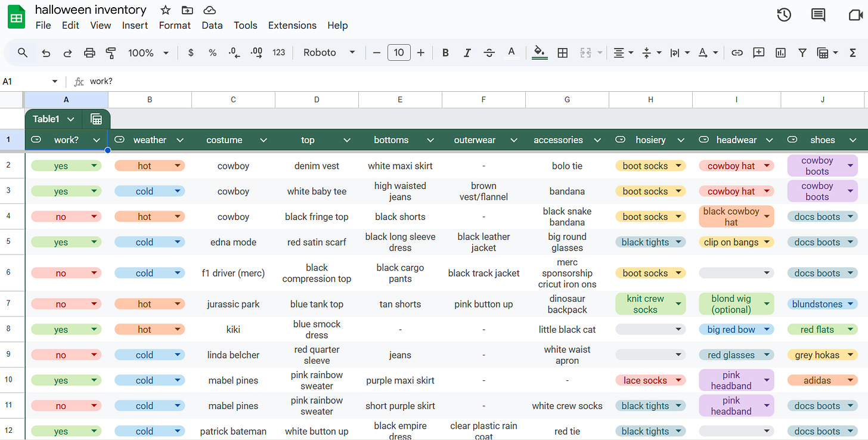Open the name box dropdown arrow

pos(55,81)
